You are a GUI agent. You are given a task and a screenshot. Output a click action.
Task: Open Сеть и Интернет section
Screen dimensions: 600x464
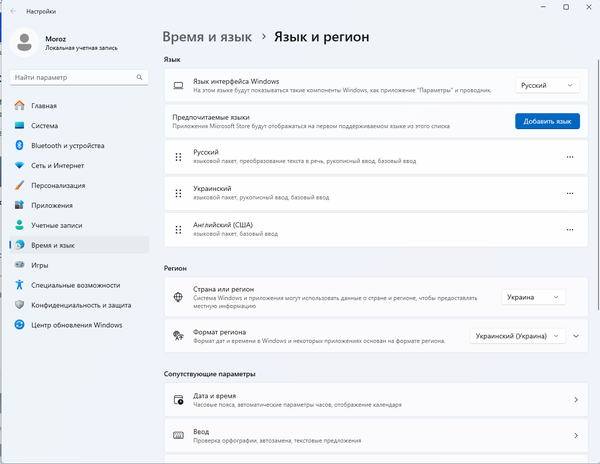tap(79, 165)
